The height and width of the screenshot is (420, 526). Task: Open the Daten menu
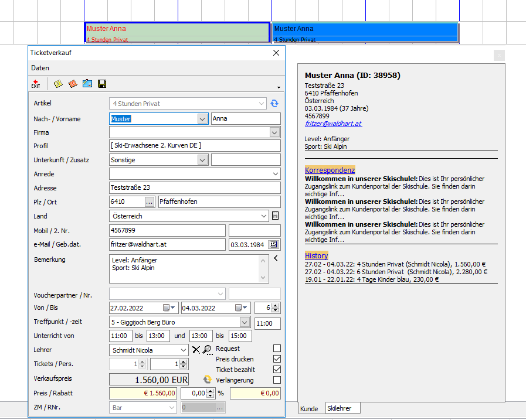tap(40, 68)
